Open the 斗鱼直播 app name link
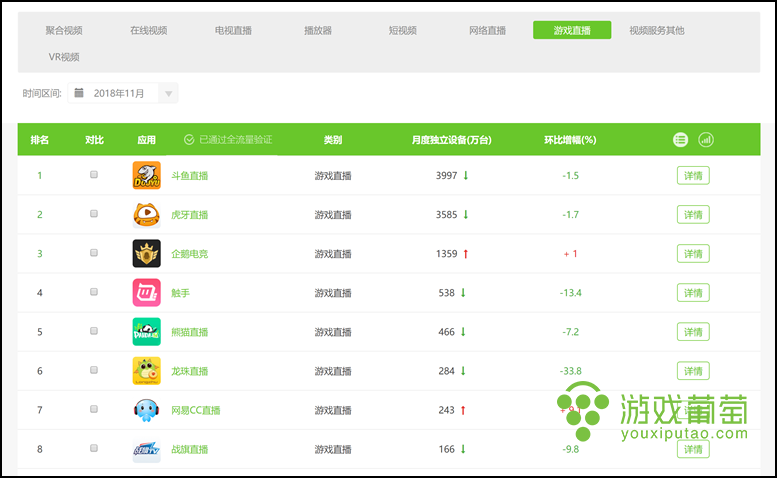 coord(189,176)
